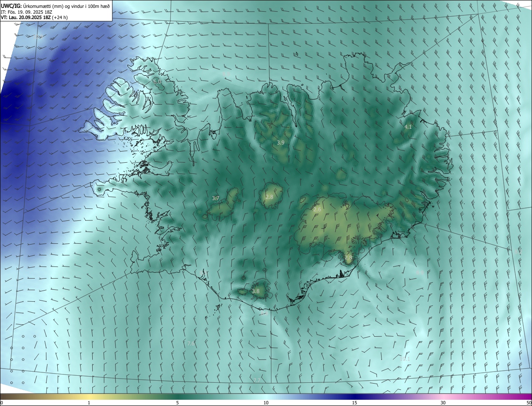Click the '5' tick label on the colorbar
This screenshot has height=406, width=532.
point(177,403)
